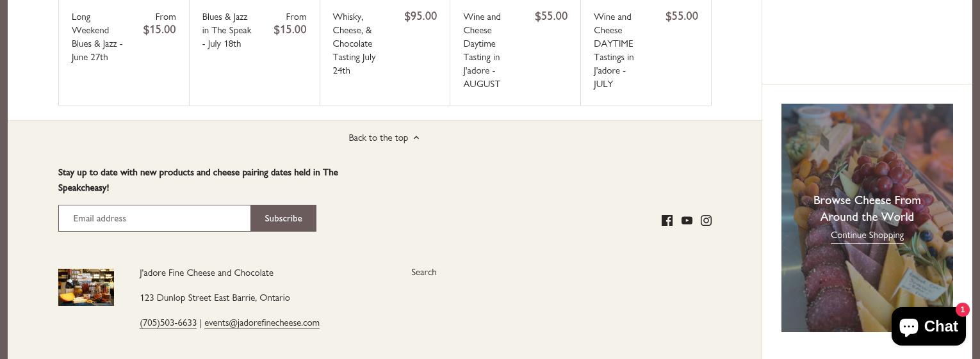Open Wine and Cheese AUGUST tasting

coord(482,51)
